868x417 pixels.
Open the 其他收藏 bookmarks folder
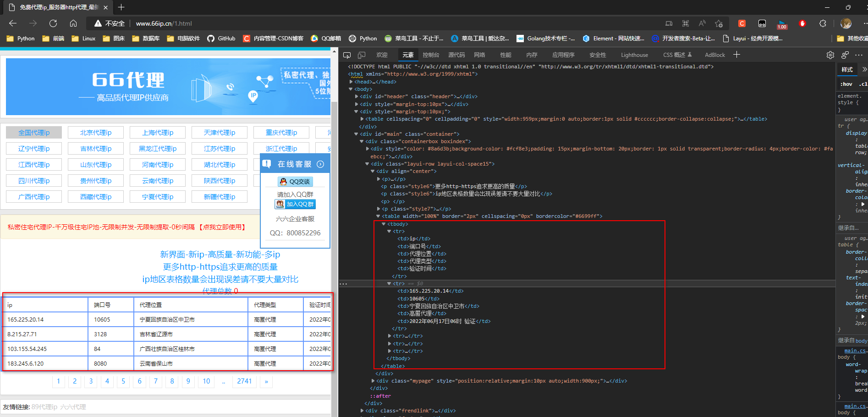[x=852, y=39]
